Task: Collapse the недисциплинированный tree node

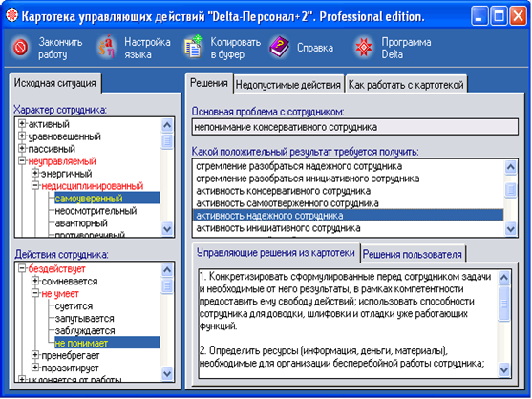Action: tap(35, 186)
